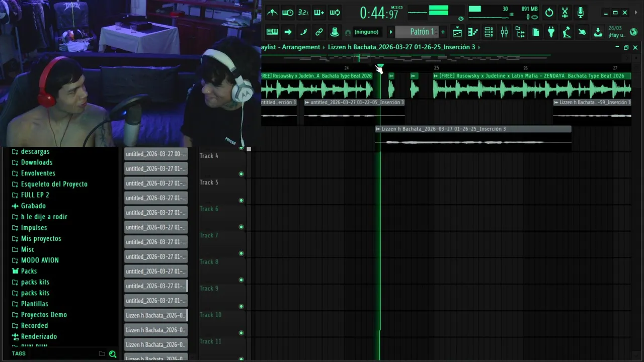
Task: Add new pattern with plus button
Action: coord(443,32)
